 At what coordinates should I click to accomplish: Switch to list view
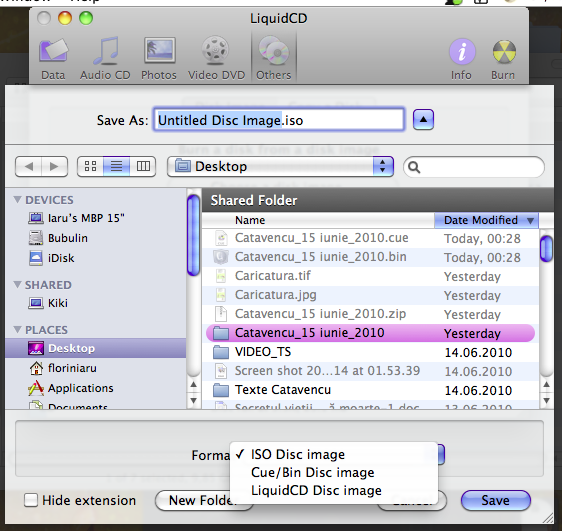point(116,167)
